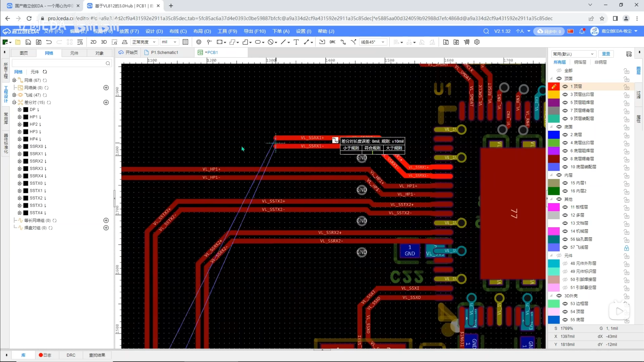Viewport: 644px width, 362px height.
Task: Click the 铜箔层 filter link
Action: [580, 62]
